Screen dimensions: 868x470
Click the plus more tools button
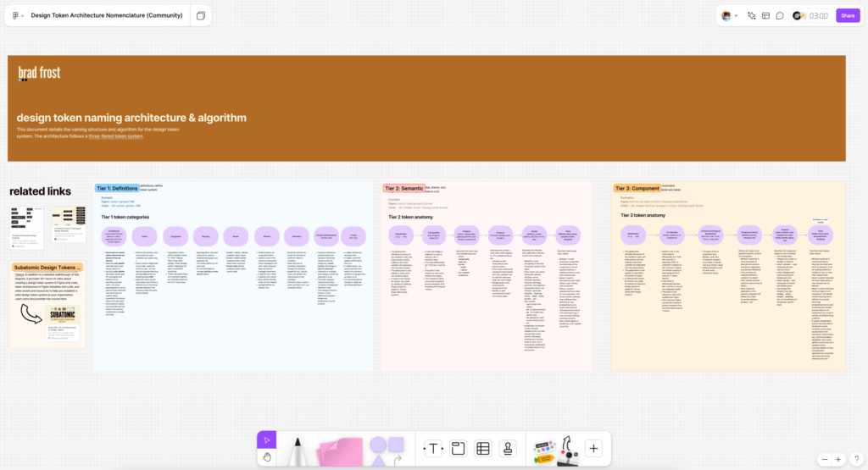coord(593,449)
